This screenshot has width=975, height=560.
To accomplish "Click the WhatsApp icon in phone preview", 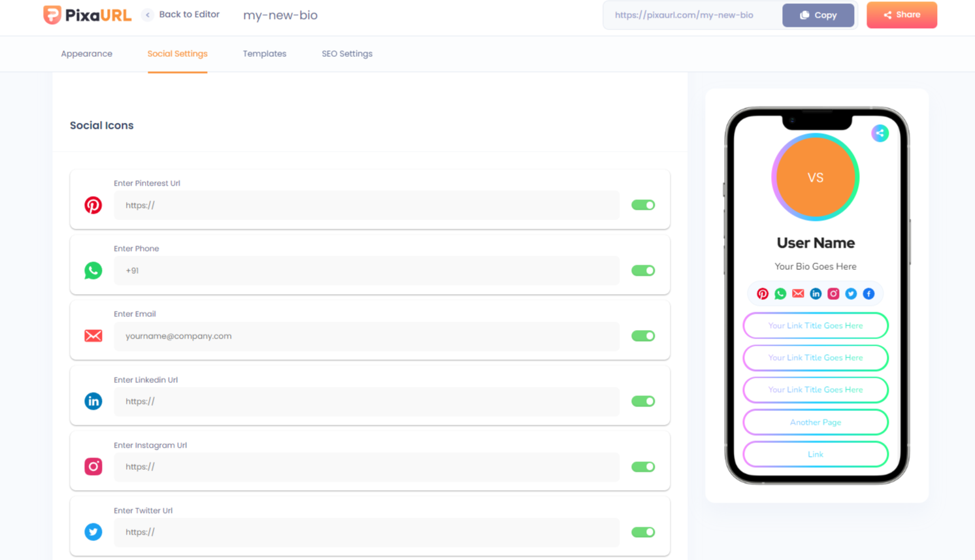I will 780,294.
